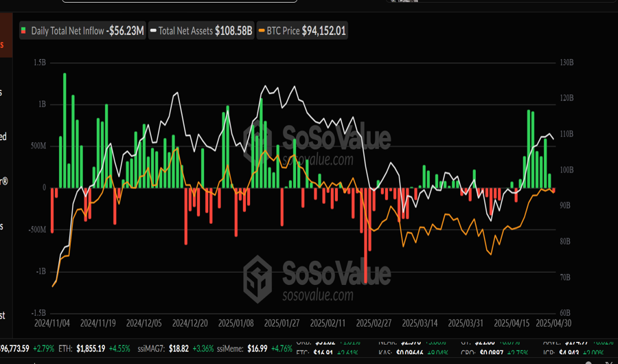Open the ssiMAG7 $18.82 ticker entry
Viewport: 618px width, 364px height.
coord(176,349)
